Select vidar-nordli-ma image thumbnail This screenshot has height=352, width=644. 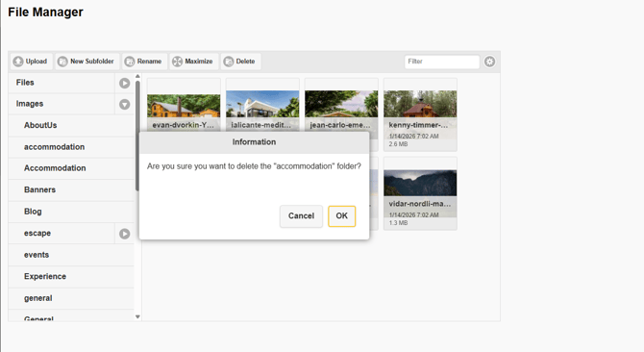pos(420,193)
